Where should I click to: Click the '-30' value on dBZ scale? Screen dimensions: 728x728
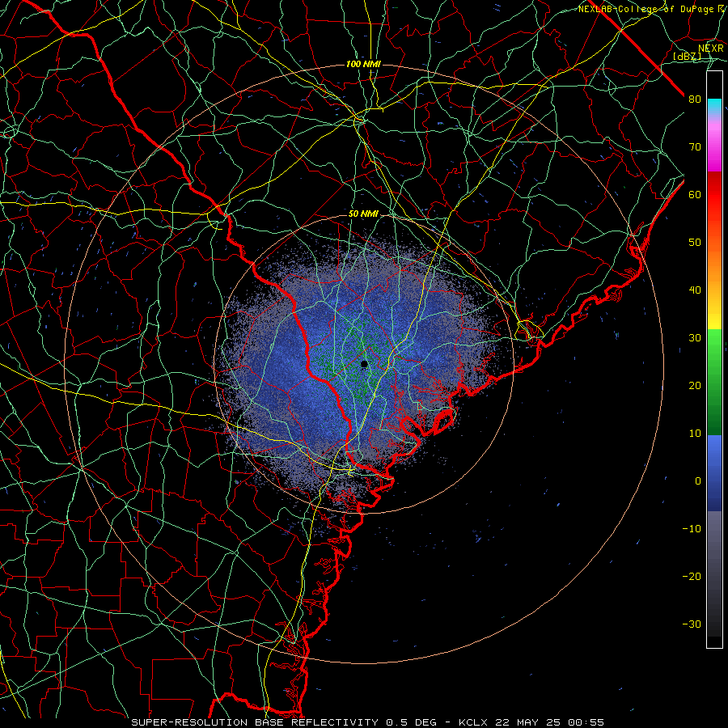pos(692,624)
